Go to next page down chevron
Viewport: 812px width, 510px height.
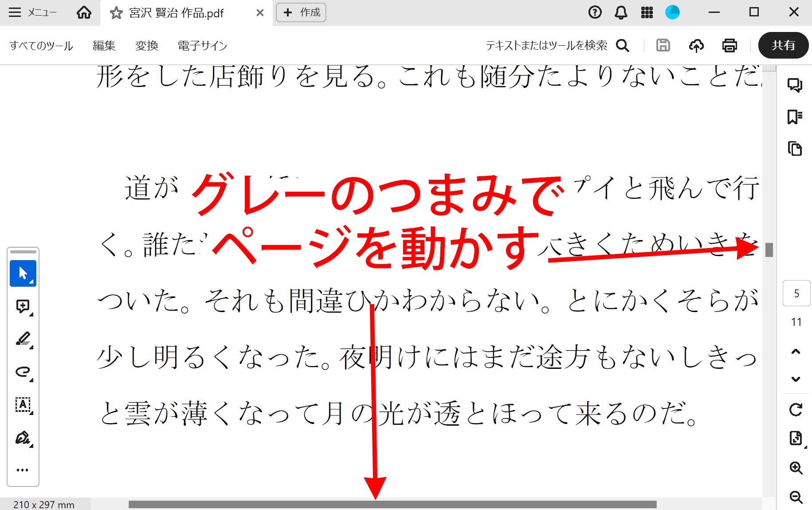point(796,379)
